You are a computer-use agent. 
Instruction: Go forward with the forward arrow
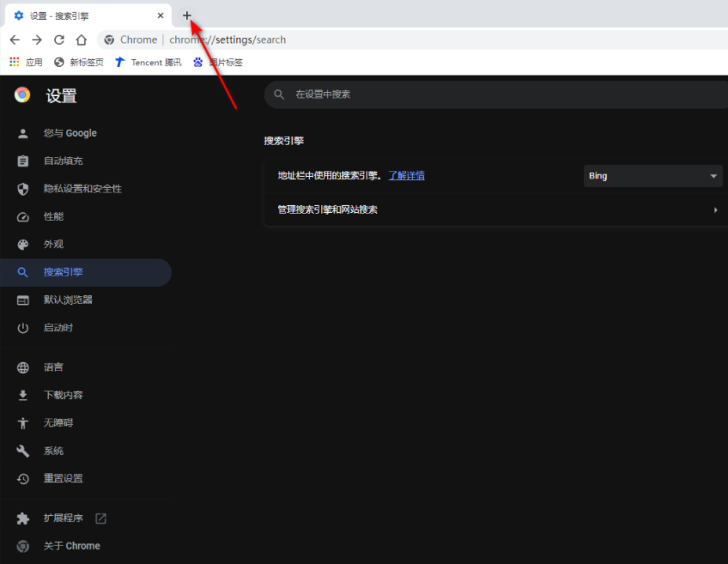[37, 40]
